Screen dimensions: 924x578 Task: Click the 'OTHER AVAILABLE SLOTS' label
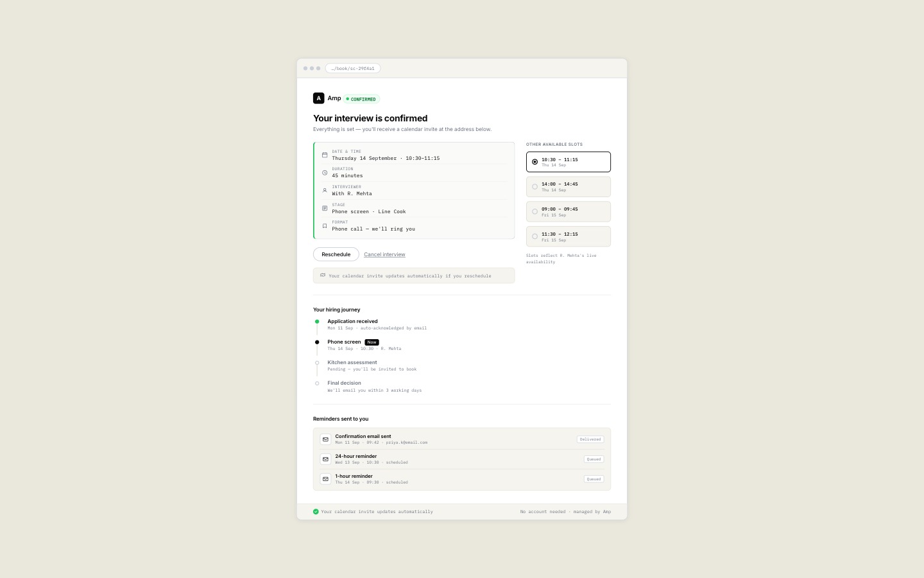click(x=554, y=144)
